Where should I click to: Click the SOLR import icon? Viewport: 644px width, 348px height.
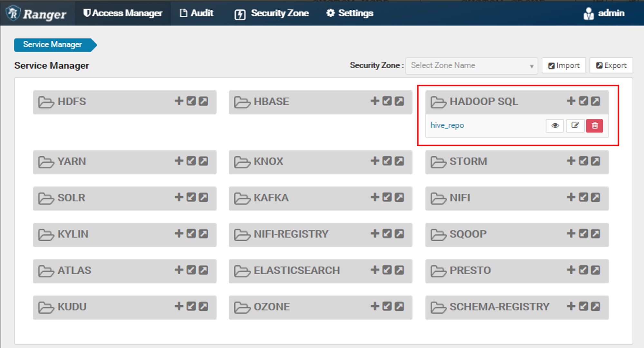coord(191,197)
